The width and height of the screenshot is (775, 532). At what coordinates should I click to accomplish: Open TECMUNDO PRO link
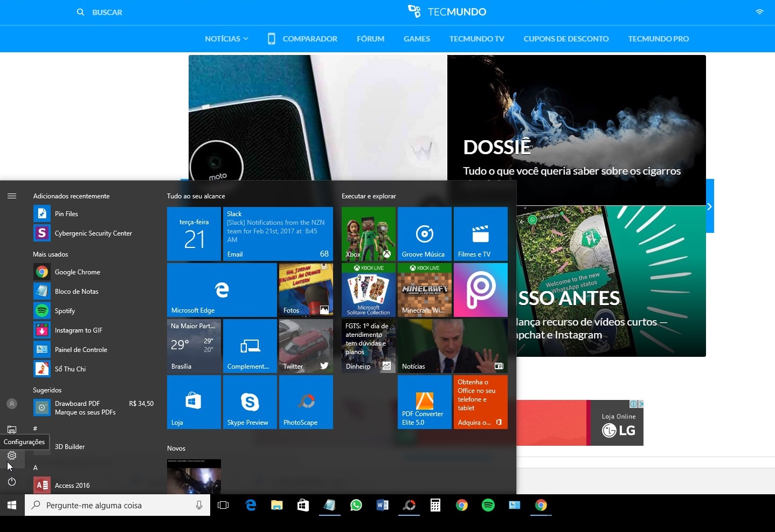tap(659, 39)
